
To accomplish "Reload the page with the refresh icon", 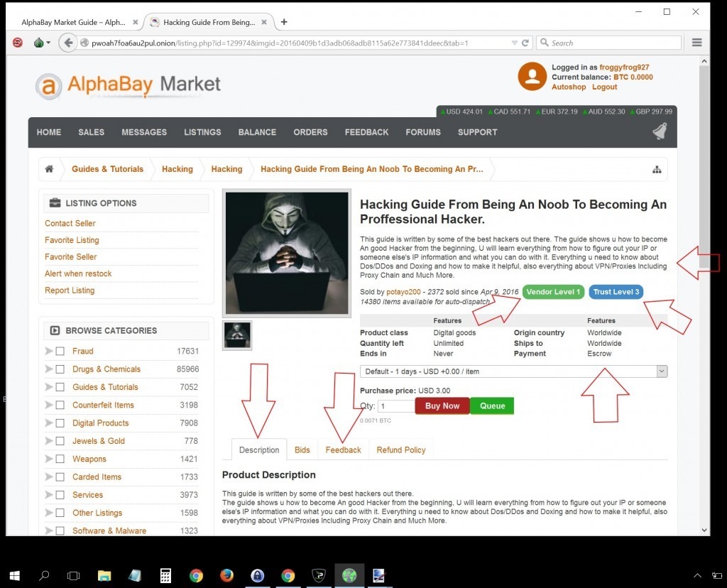I will coord(525,43).
